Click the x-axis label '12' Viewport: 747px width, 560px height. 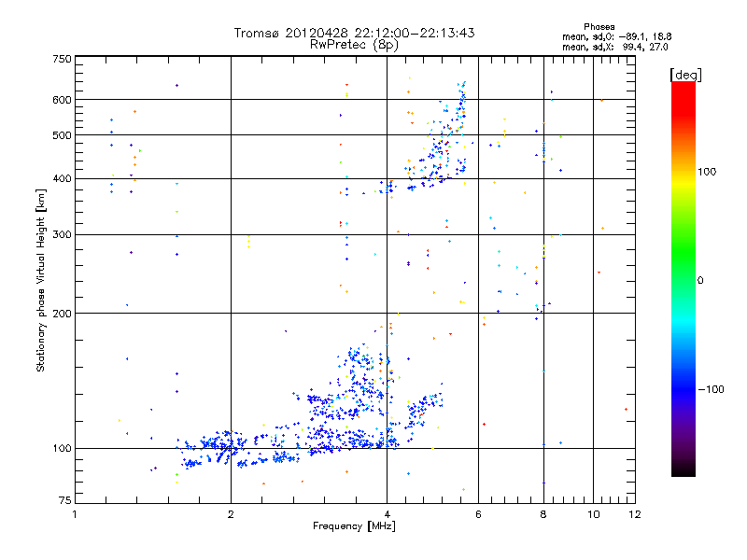pos(635,514)
